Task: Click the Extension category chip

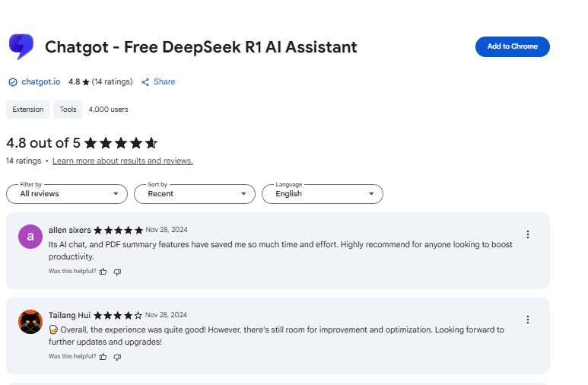Action: click(x=27, y=110)
